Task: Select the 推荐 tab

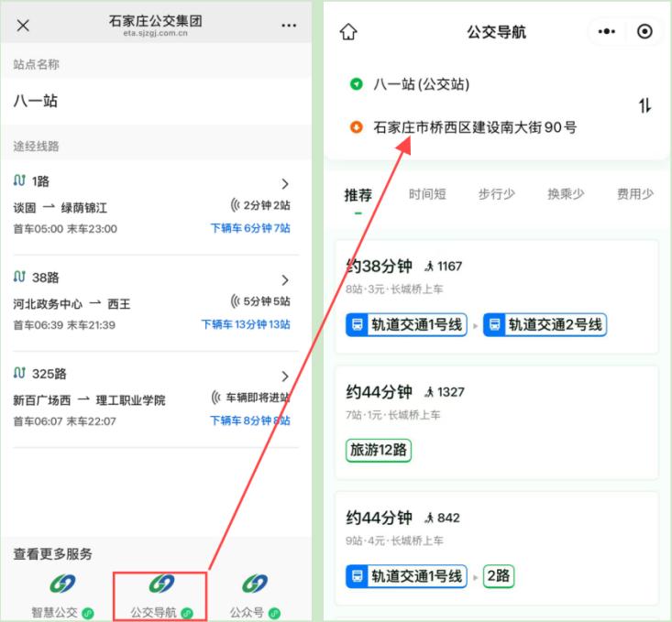Action: click(358, 195)
